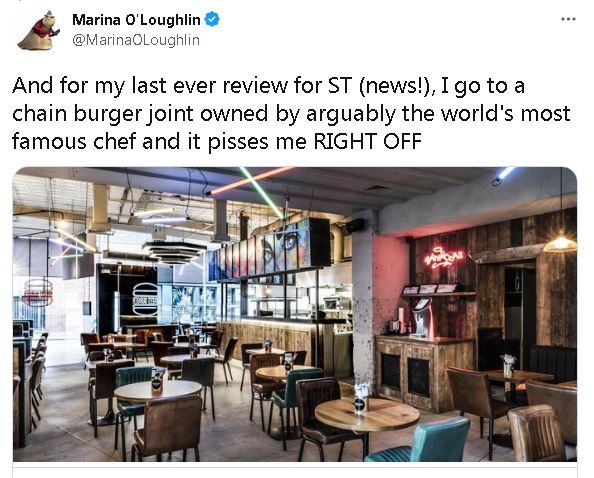Viewport: 594px width, 478px height.
Task: Open the attached restaurant interior photo
Action: pyautogui.click(x=295, y=314)
